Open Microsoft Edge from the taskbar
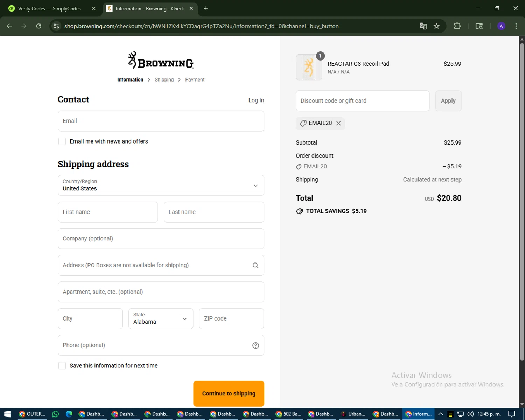This screenshot has width=525, height=420. tap(69, 414)
